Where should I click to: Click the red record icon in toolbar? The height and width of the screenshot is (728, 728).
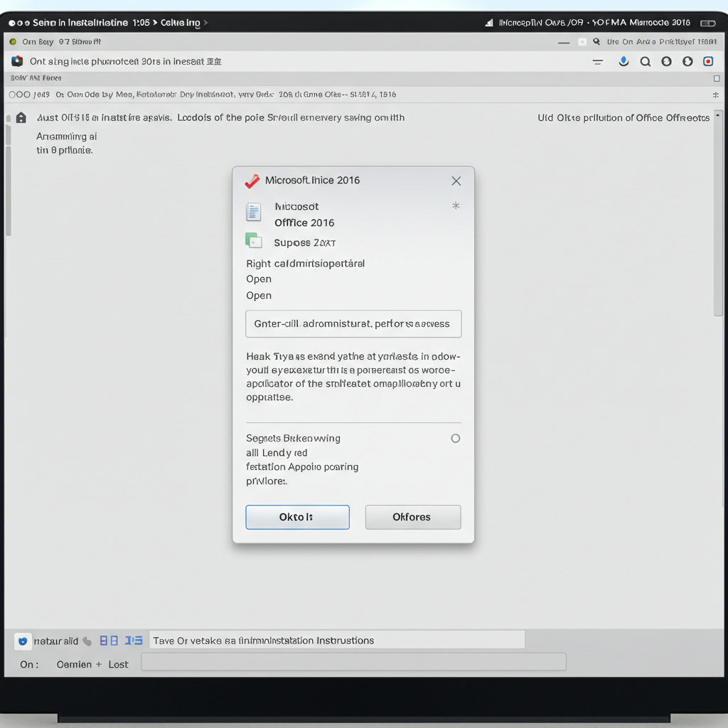tap(708, 61)
